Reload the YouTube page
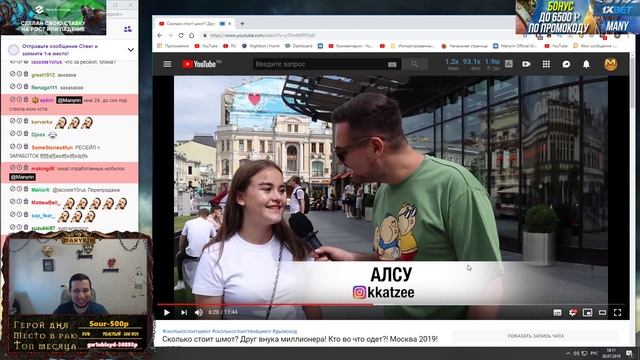 tap(181, 36)
